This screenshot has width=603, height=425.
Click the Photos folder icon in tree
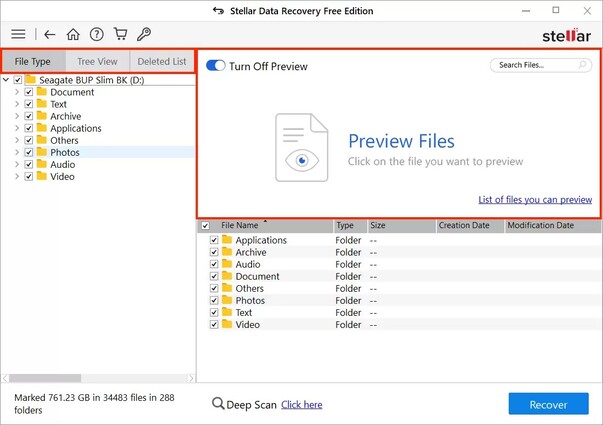tap(42, 152)
